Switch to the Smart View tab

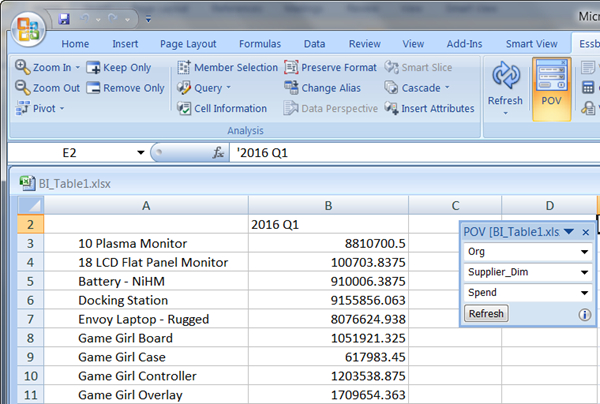532,44
